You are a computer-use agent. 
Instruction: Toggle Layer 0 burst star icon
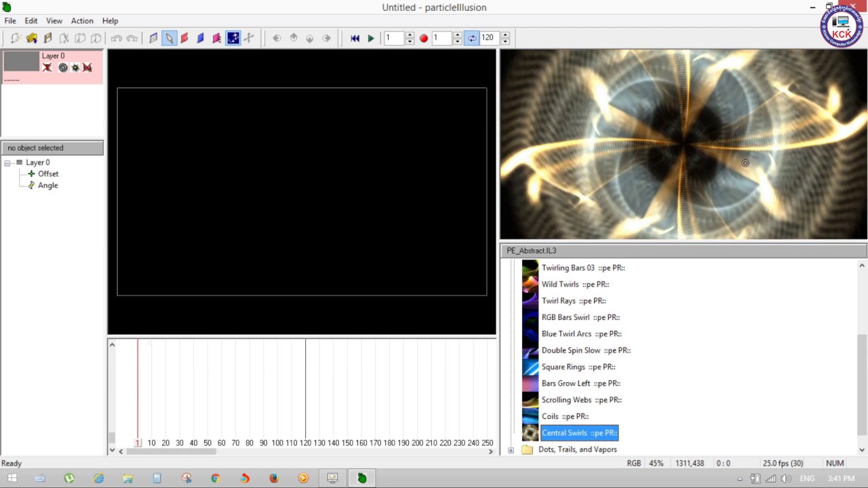click(x=75, y=68)
